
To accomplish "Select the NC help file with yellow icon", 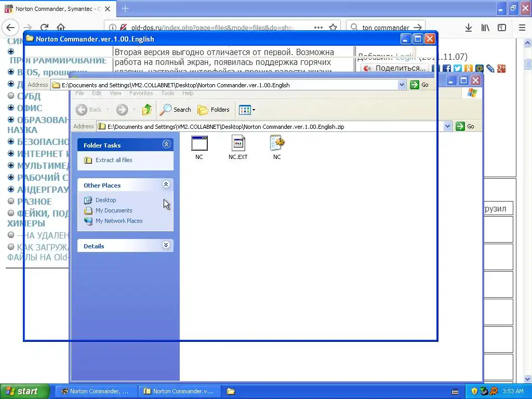I will click(277, 148).
